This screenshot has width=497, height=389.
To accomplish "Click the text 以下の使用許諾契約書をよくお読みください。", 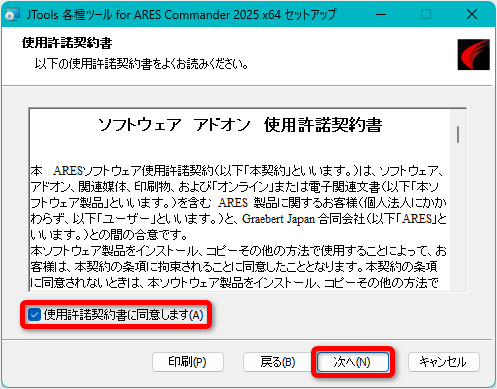I will pyautogui.click(x=141, y=63).
